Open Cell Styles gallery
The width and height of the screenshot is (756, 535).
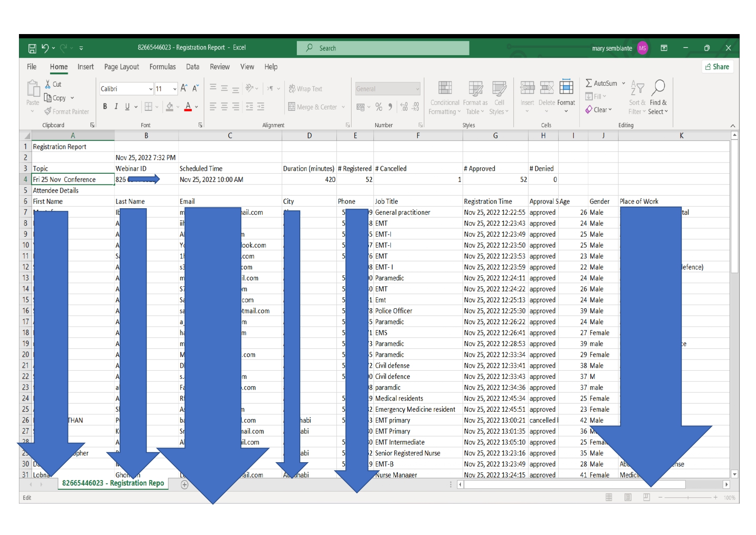coord(499,98)
